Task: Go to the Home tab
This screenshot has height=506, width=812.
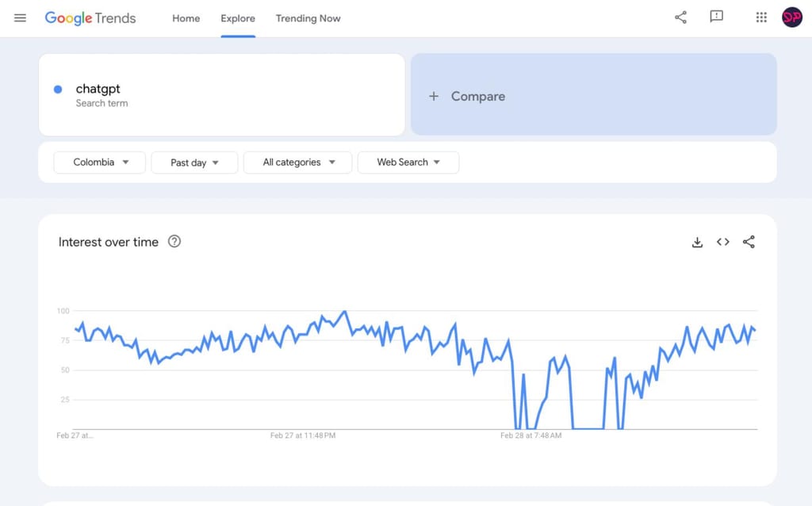Action: click(x=186, y=18)
